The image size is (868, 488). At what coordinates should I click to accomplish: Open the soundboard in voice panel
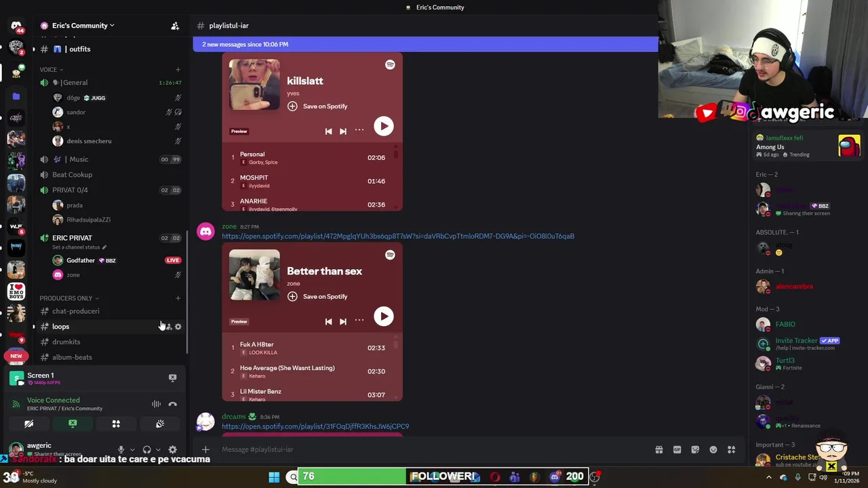point(159,424)
